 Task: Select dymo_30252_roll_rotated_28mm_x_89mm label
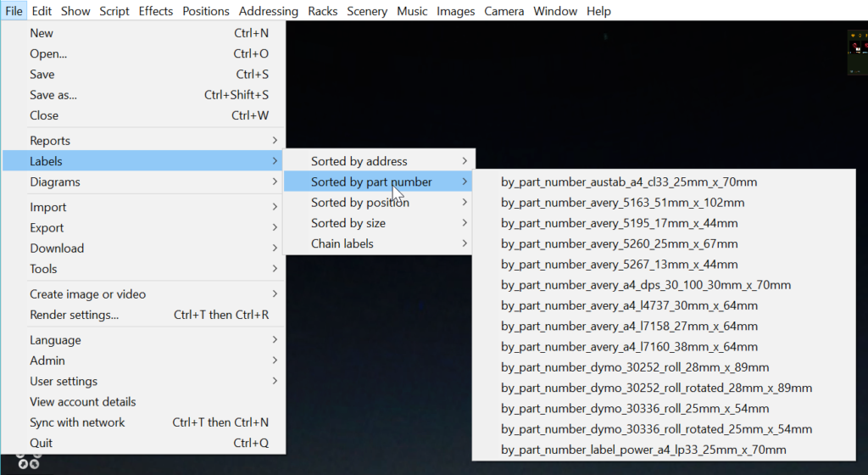pyautogui.click(x=656, y=388)
